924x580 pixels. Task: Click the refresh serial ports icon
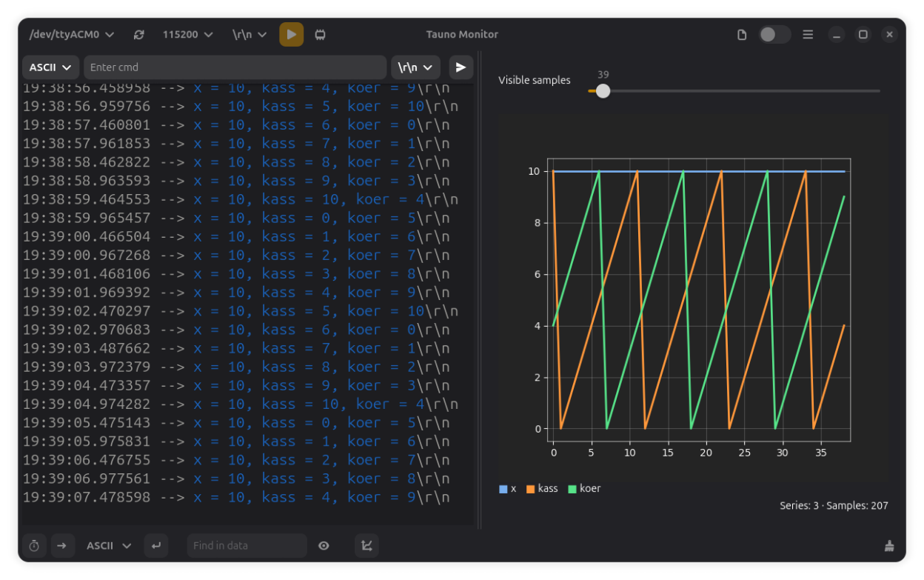(139, 35)
